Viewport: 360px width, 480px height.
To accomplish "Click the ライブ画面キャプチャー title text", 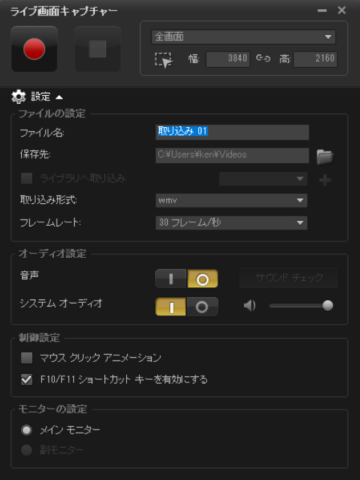I will coord(64,11).
